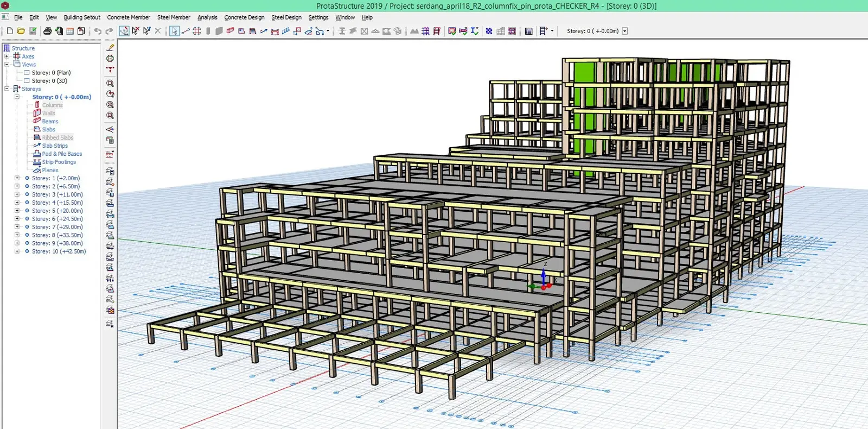Open the Analysis menu
The height and width of the screenshot is (429, 868).
click(x=207, y=17)
